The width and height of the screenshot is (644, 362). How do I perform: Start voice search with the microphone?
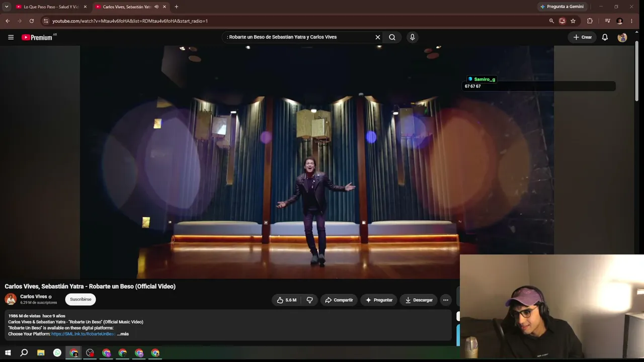(x=413, y=37)
